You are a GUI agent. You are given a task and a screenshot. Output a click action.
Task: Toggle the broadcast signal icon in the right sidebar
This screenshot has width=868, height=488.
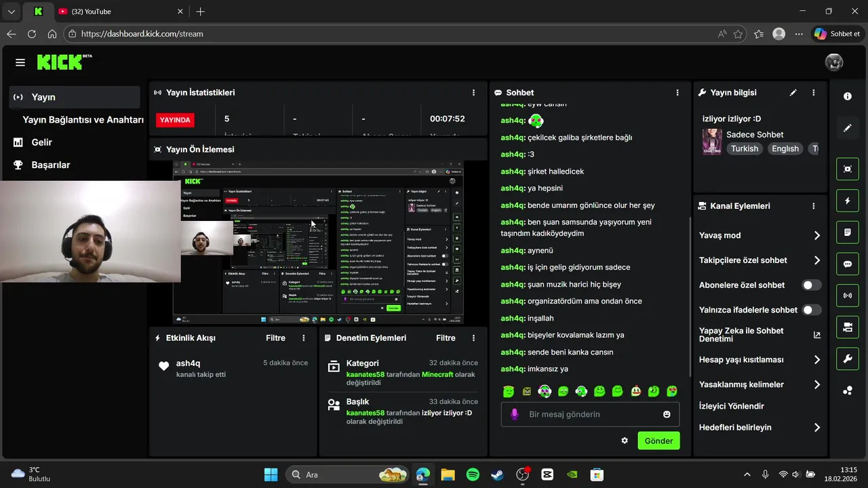(848, 296)
